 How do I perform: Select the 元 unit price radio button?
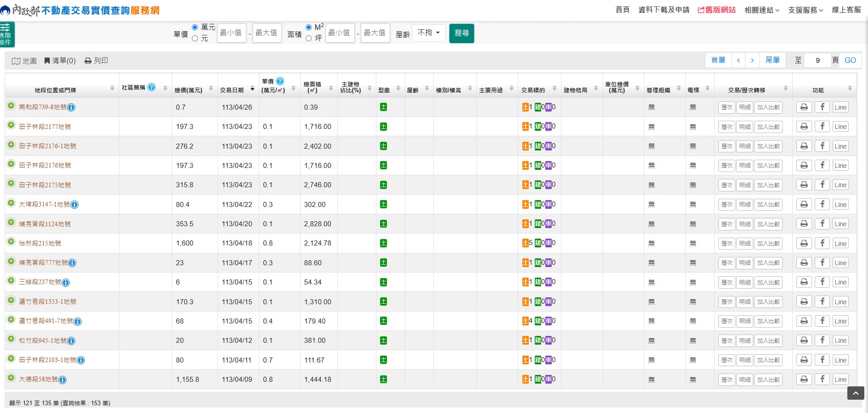(x=195, y=39)
